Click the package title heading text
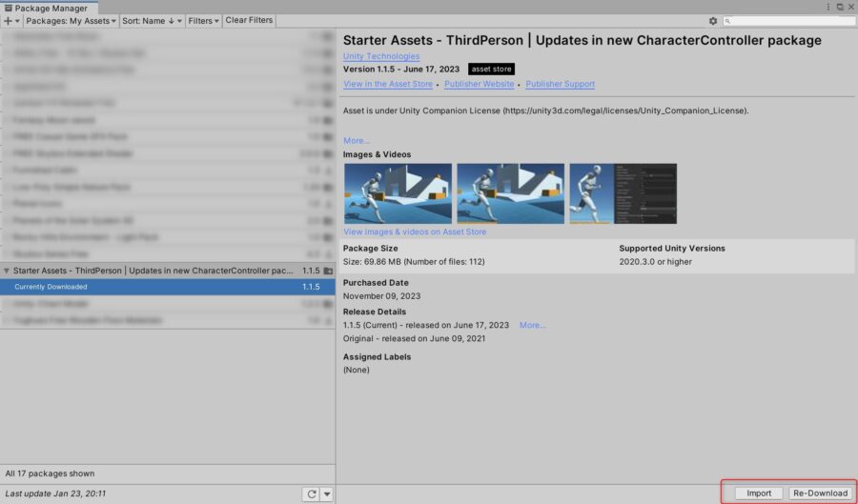Image resolution: width=858 pixels, height=504 pixels. [x=582, y=40]
